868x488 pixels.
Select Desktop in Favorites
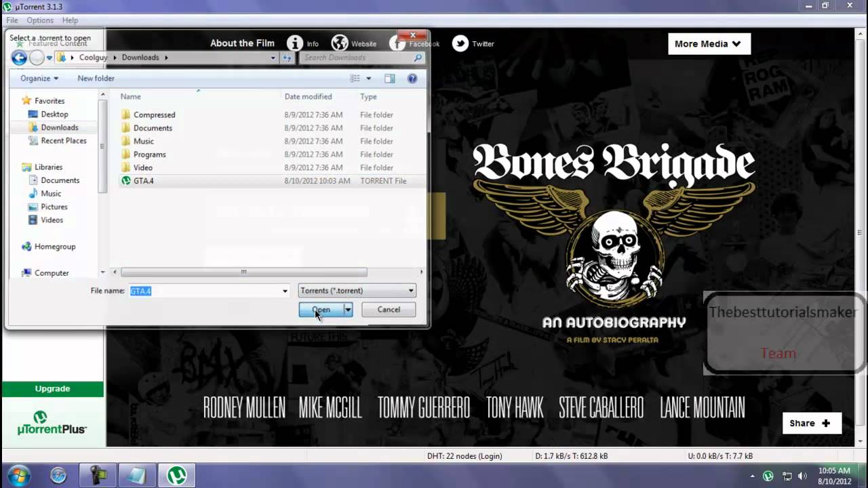[x=54, y=115]
